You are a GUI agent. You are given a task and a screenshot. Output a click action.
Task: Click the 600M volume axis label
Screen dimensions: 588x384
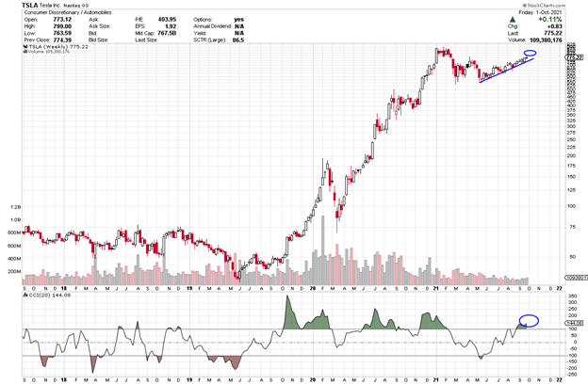(x=14, y=246)
